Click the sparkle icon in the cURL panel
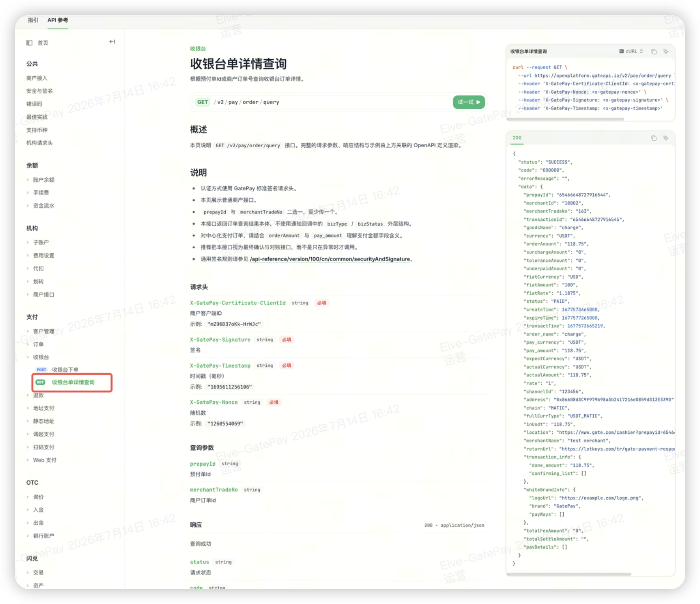Viewport: 700px width, 604px height. point(666,52)
